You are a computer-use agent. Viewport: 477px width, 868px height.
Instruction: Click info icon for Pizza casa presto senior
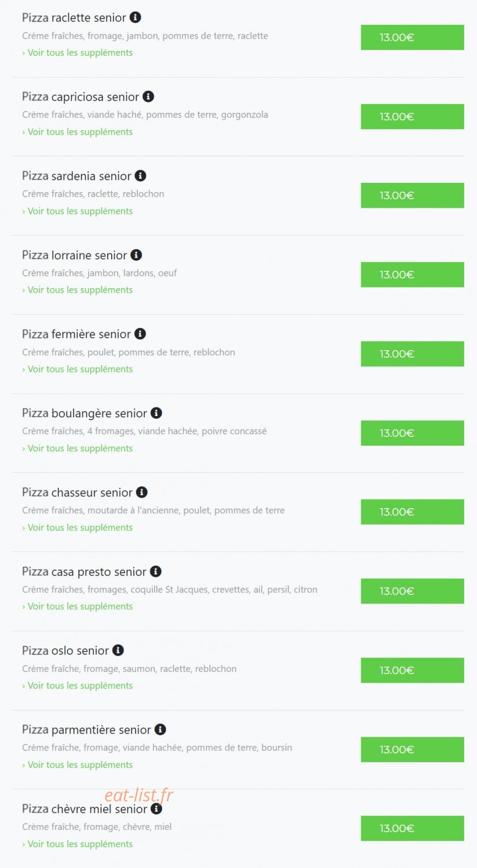(x=156, y=571)
